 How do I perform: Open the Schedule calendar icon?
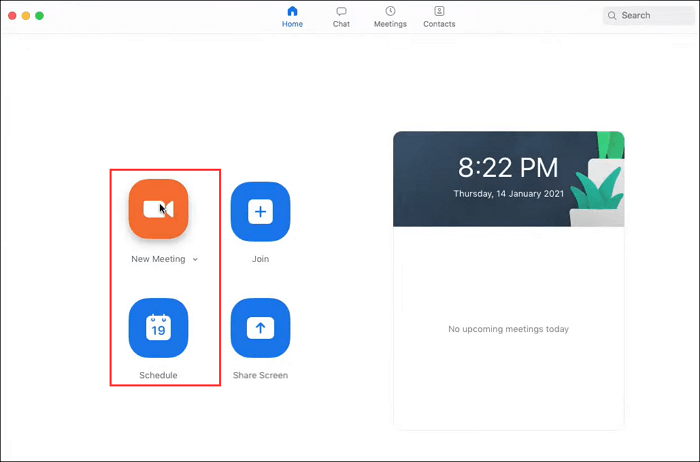click(158, 327)
